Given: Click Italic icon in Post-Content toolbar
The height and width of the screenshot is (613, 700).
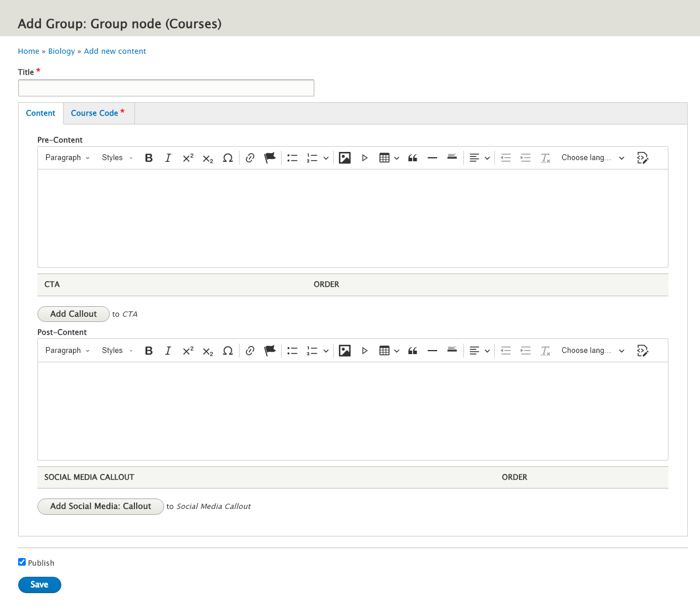Looking at the screenshot, I should (168, 351).
